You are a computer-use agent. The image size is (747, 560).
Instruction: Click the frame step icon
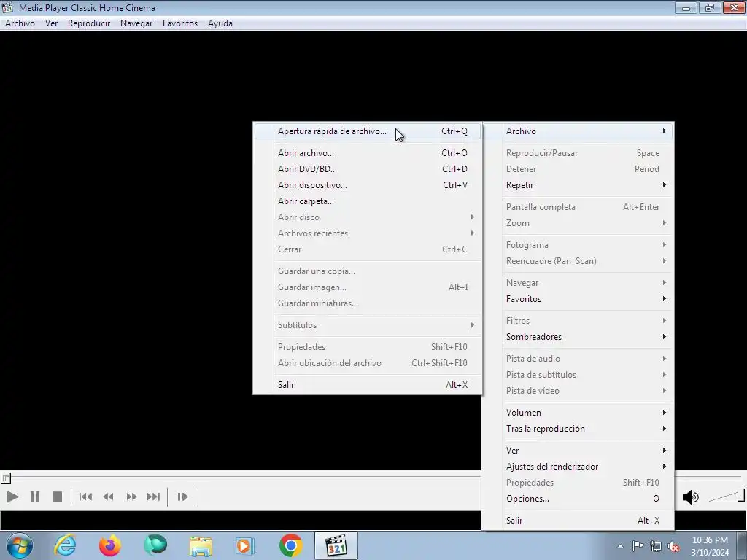click(182, 497)
